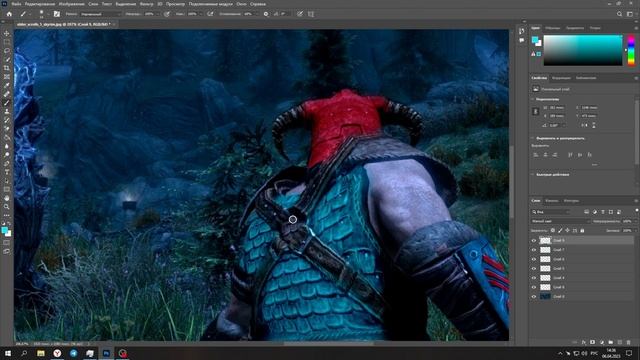Collapse the Quick Actions section

[532, 174]
